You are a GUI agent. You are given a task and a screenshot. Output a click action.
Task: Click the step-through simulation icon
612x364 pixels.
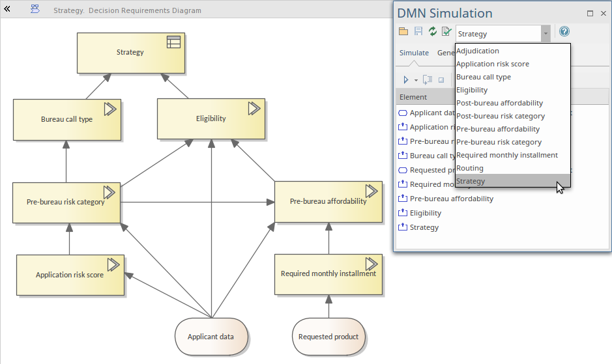[428, 79]
